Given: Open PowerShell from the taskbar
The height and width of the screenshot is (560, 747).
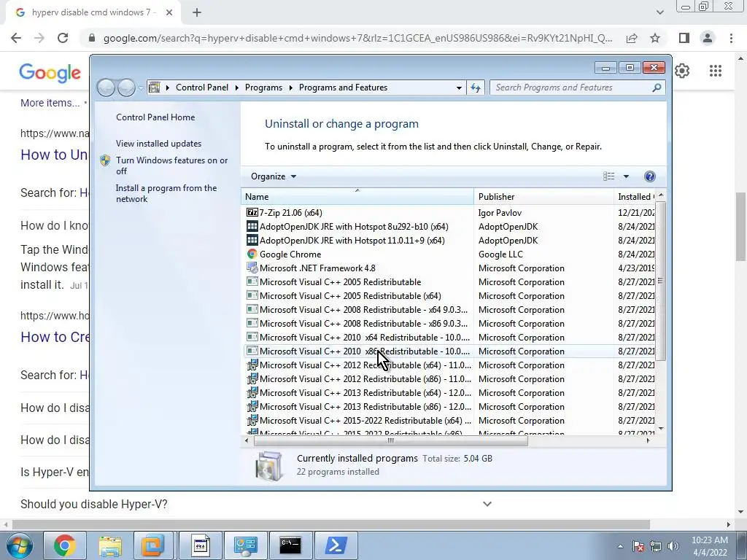Looking at the screenshot, I should [x=336, y=545].
